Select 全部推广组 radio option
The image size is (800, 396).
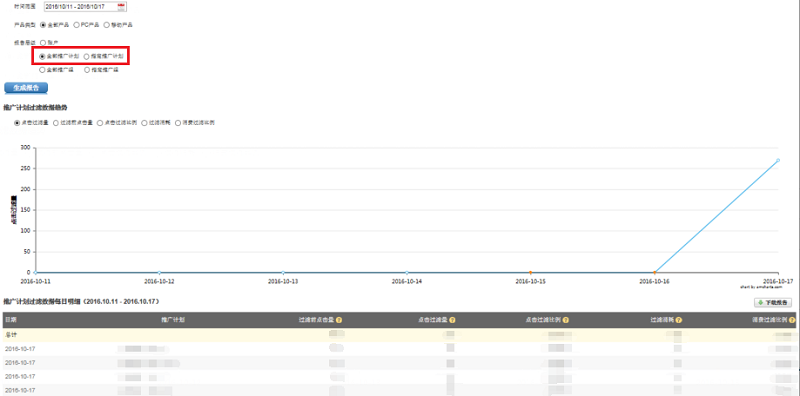[x=42, y=70]
